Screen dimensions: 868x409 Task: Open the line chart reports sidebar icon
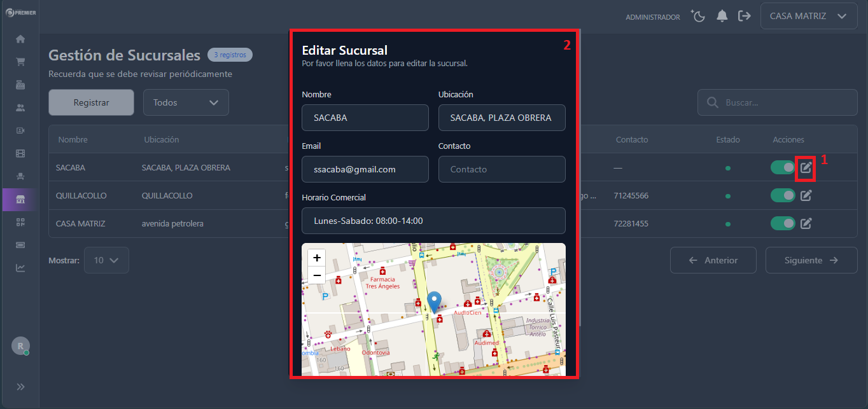point(20,268)
